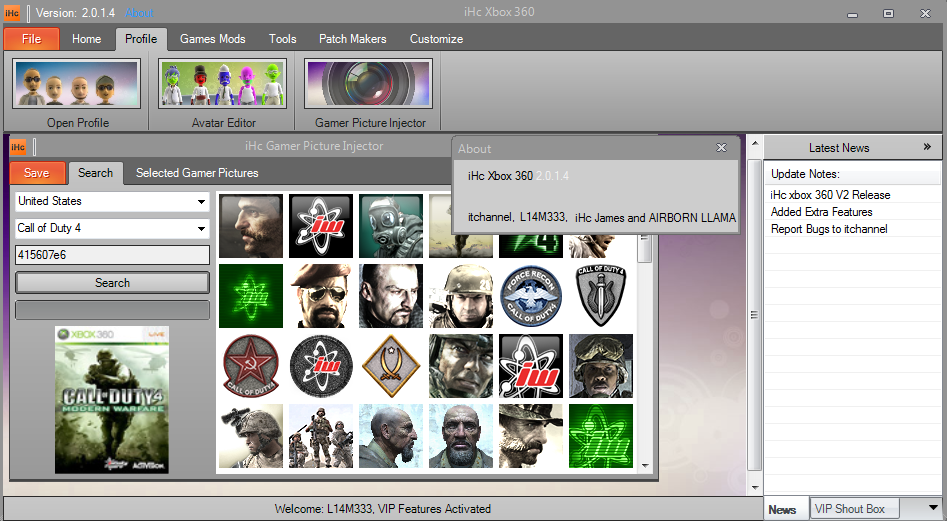Switch to the Games Mods ribbon tab
The image size is (947, 521).
click(x=213, y=39)
